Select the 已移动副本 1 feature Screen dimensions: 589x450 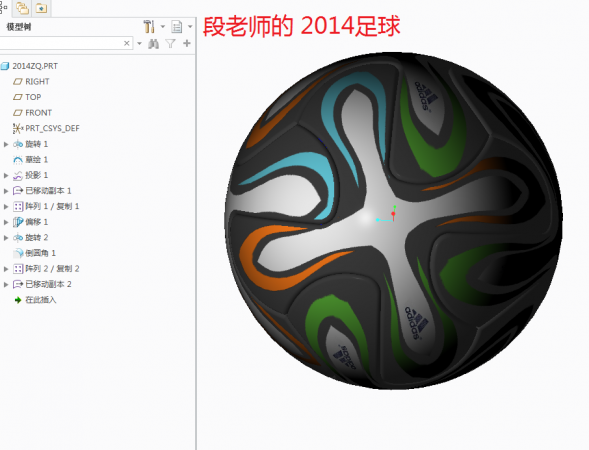pos(48,191)
